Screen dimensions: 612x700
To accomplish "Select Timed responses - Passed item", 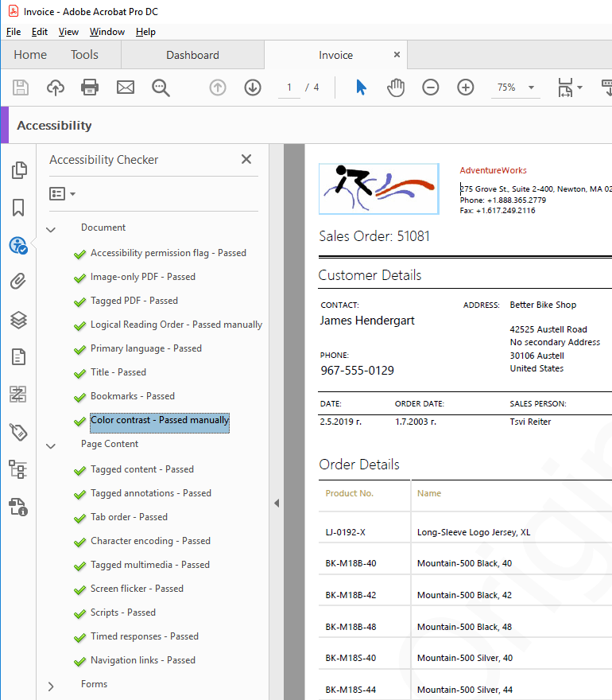I will click(145, 636).
